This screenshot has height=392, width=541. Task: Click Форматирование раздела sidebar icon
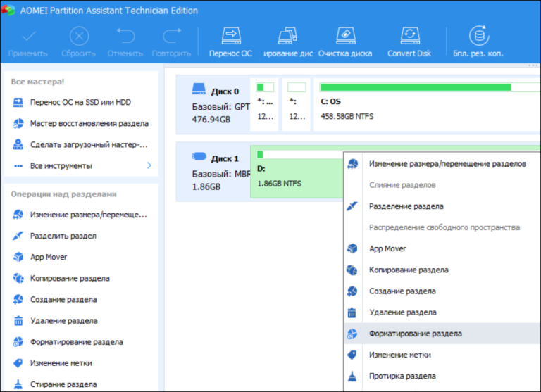[18, 341]
